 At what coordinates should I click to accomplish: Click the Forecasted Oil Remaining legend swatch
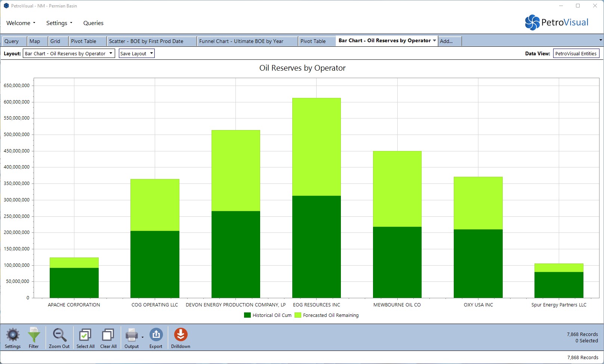[298, 315]
